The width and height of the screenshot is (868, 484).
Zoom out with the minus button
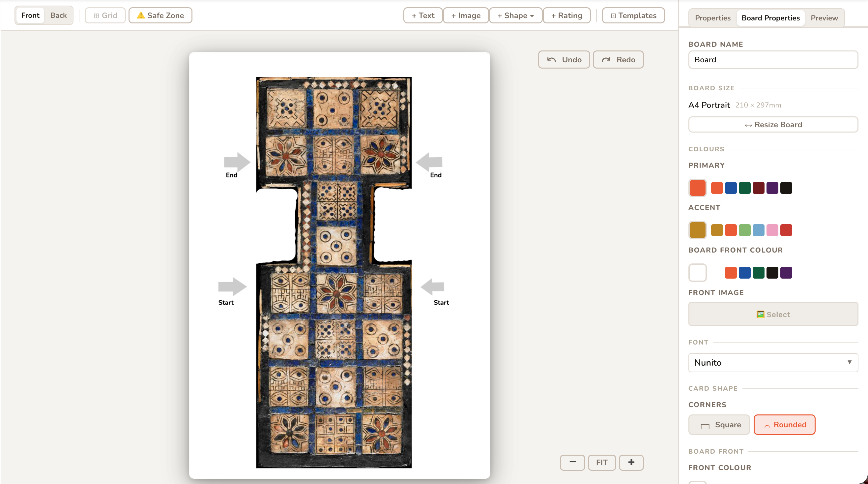572,462
